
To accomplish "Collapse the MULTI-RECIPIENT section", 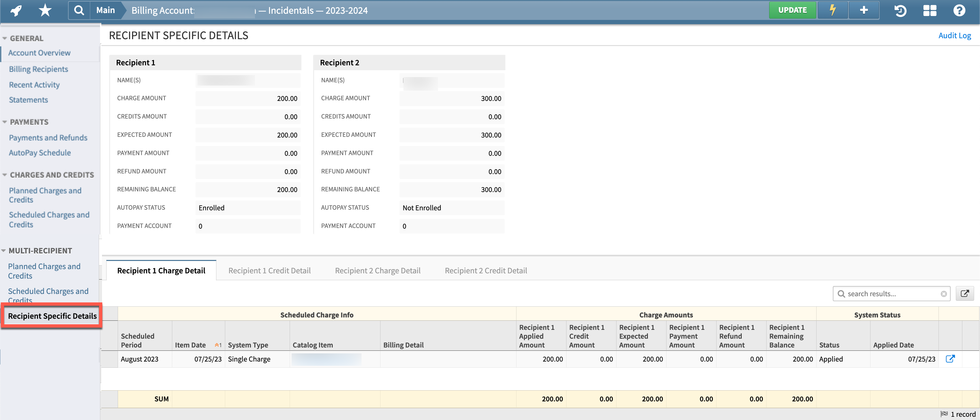I will click(4, 250).
